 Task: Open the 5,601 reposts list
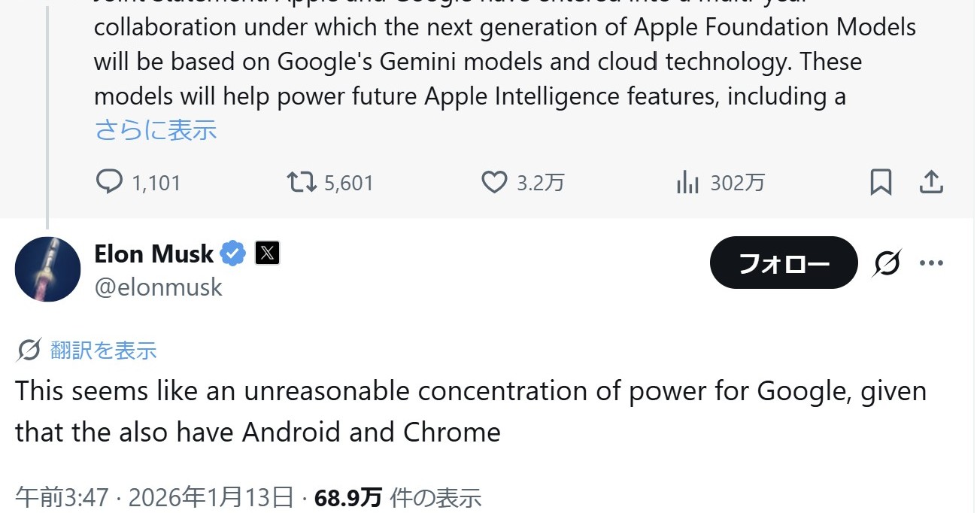coord(348,181)
